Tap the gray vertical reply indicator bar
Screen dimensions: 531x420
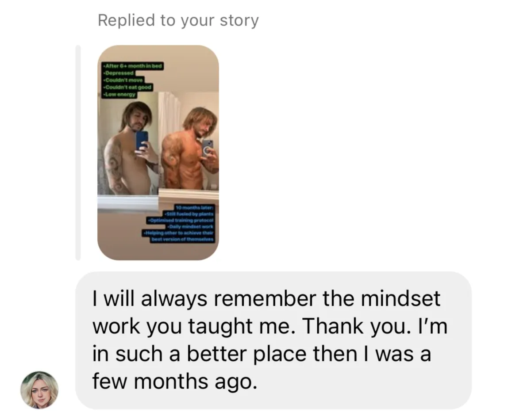[78, 153]
